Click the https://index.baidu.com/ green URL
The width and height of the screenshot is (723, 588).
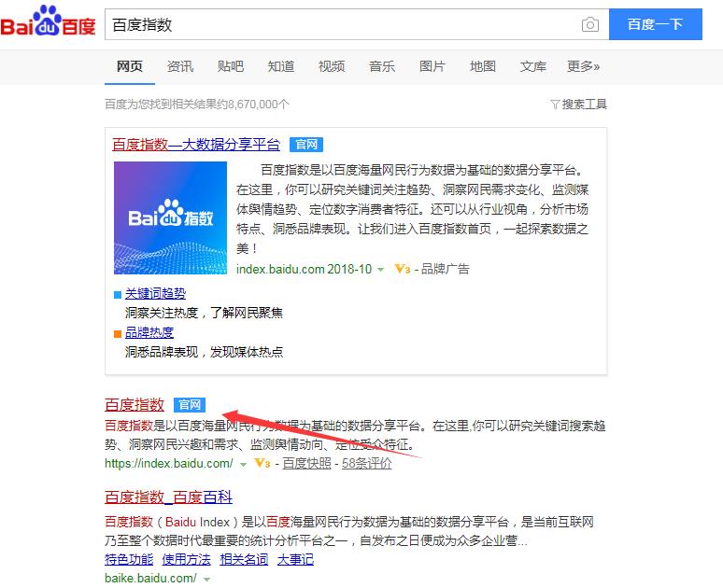(x=169, y=463)
